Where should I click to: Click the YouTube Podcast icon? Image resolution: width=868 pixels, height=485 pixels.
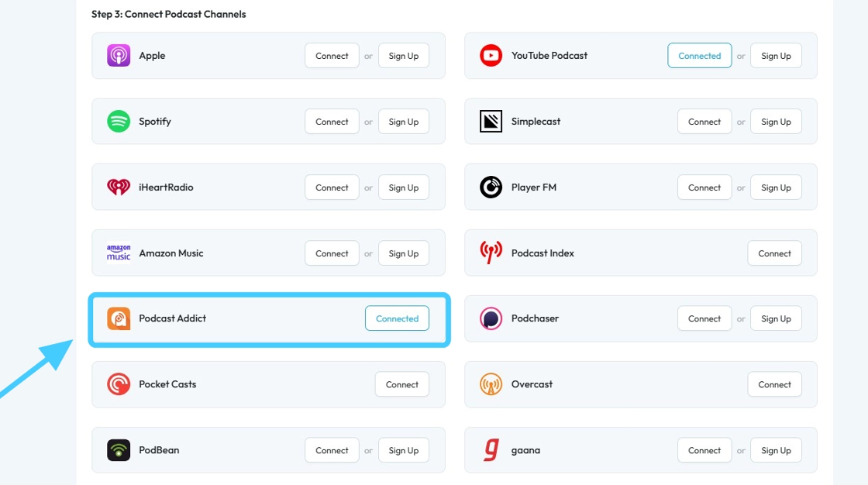click(491, 56)
